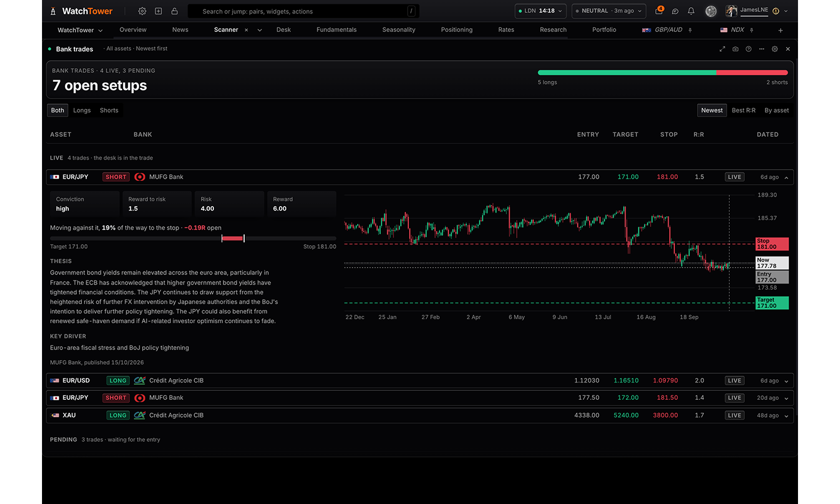Open the chat bubble icon
The height and width of the screenshot is (504, 840).
(675, 11)
